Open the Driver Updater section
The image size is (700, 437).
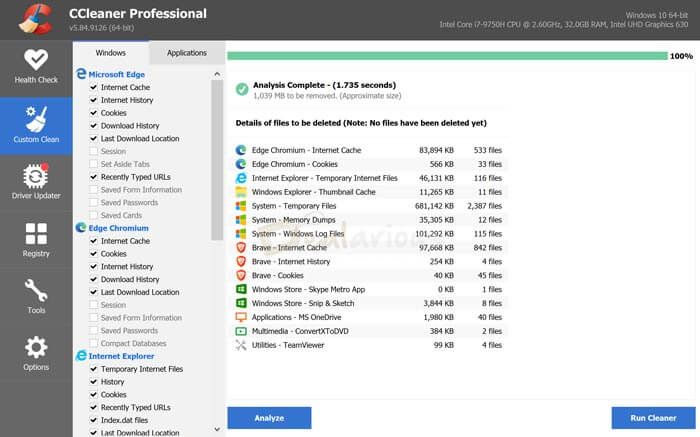click(36, 181)
